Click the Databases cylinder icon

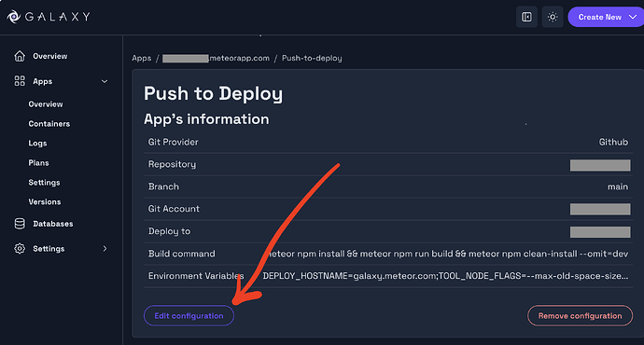point(20,224)
